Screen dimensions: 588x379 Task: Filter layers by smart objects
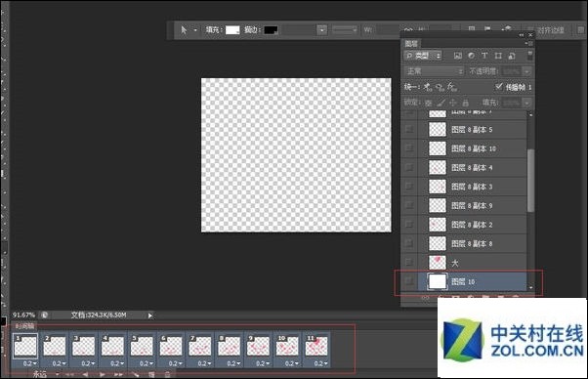[512, 56]
